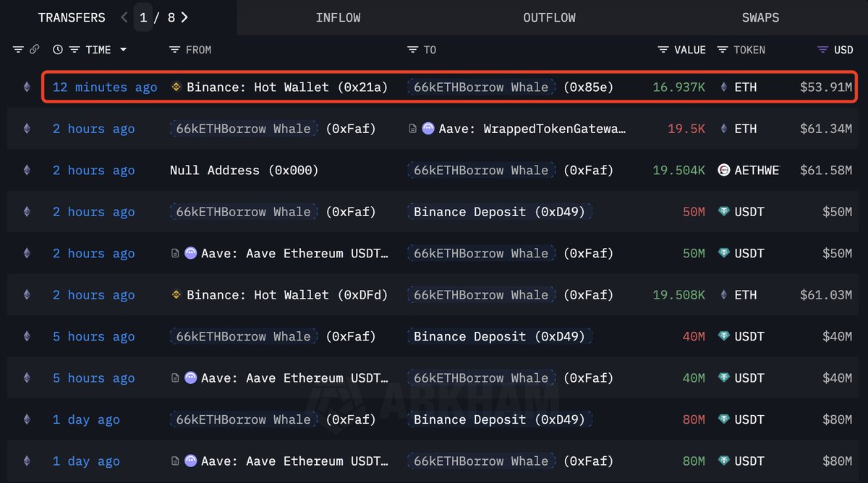
Task: Click the chain link filter icon
Action: [x=35, y=49]
